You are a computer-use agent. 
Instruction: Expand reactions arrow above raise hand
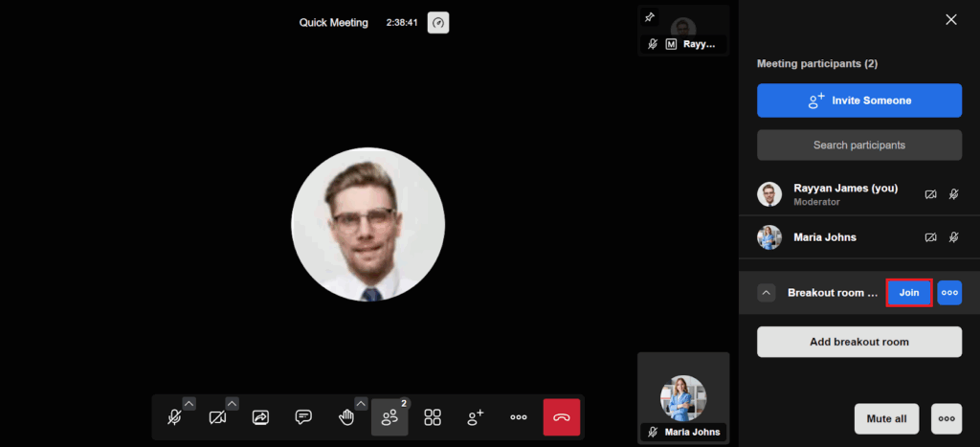coord(361,403)
